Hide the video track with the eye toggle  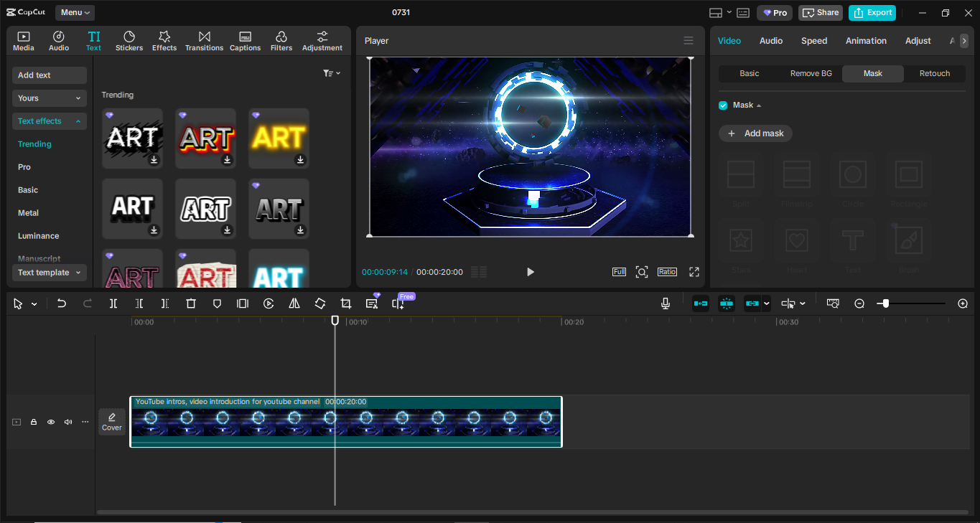(x=50, y=422)
